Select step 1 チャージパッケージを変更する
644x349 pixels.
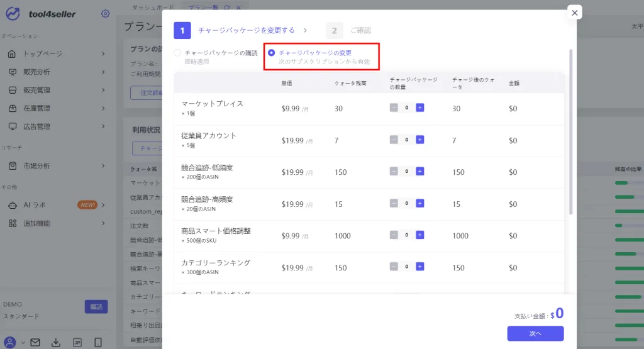coord(235,30)
